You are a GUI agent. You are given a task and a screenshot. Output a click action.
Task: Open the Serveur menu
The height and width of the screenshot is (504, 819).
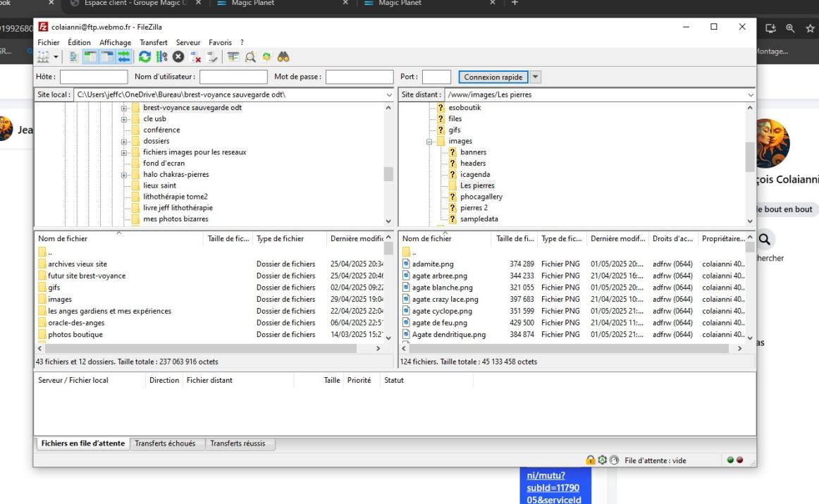(188, 42)
